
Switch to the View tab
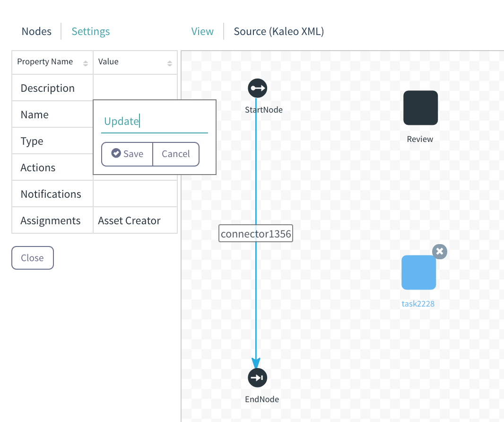(x=202, y=32)
